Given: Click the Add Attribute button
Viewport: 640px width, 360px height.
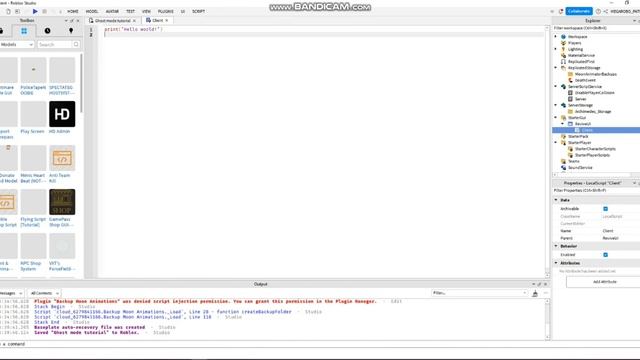Looking at the screenshot, I should [x=604, y=282].
